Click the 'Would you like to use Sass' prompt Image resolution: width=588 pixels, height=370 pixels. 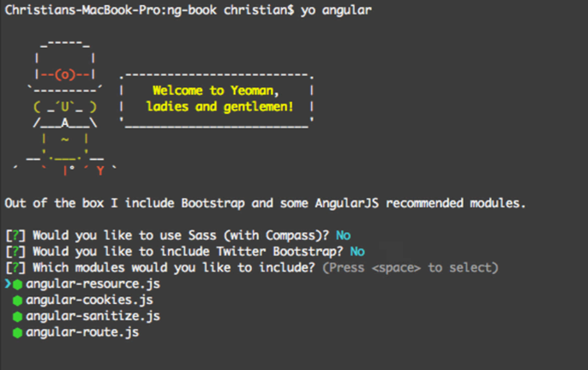click(x=181, y=236)
